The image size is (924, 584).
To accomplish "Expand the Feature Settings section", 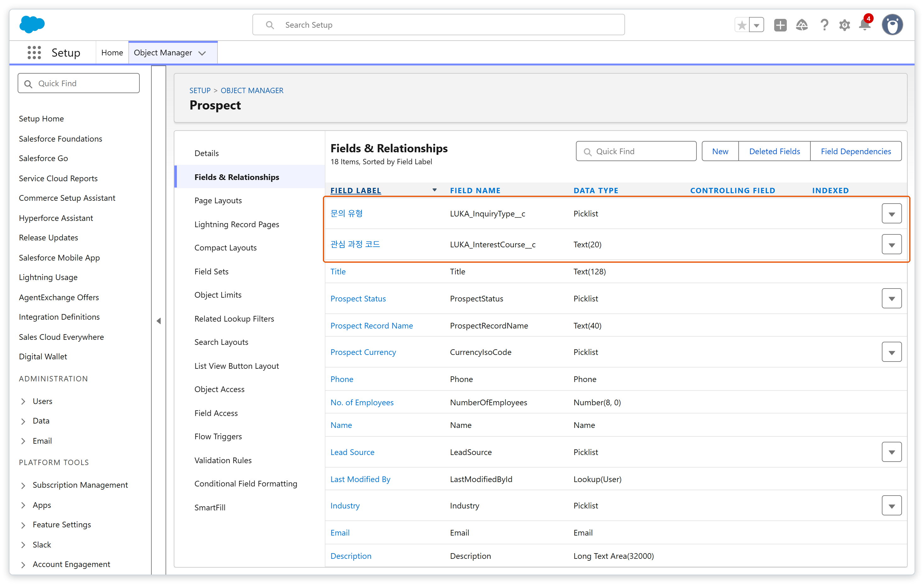I will click(23, 525).
